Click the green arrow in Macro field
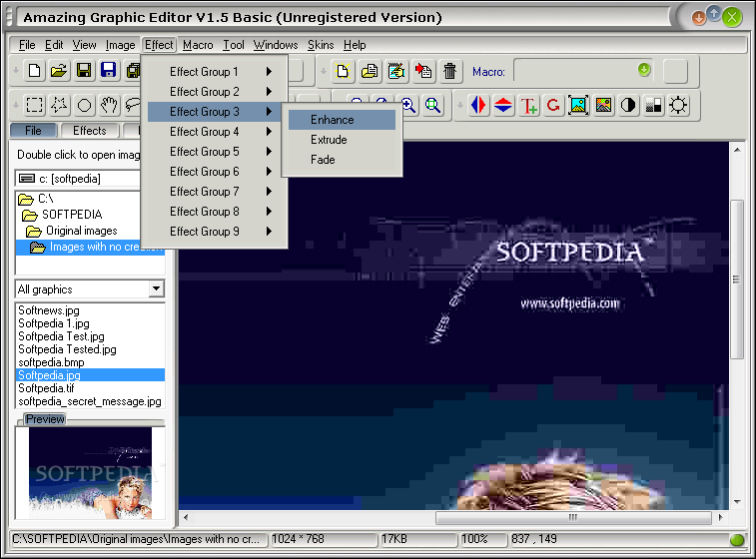Screen dimensions: 756x559 pos(644,70)
